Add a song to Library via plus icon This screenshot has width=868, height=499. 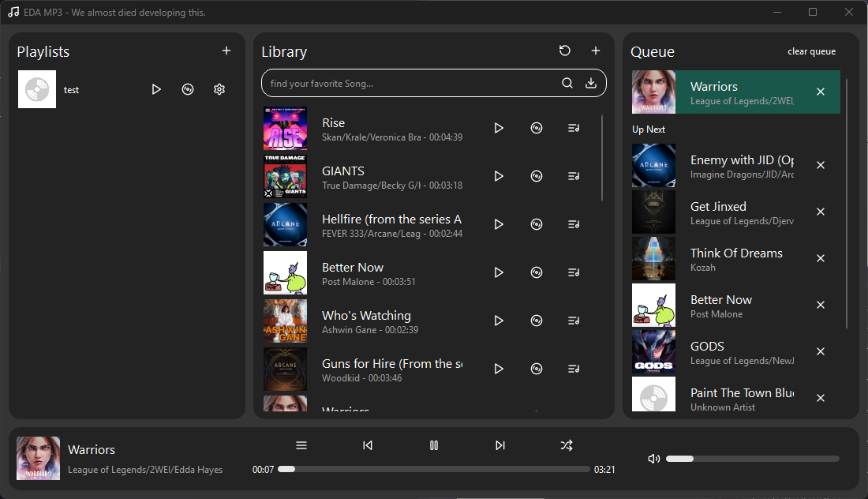tap(596, 51)
